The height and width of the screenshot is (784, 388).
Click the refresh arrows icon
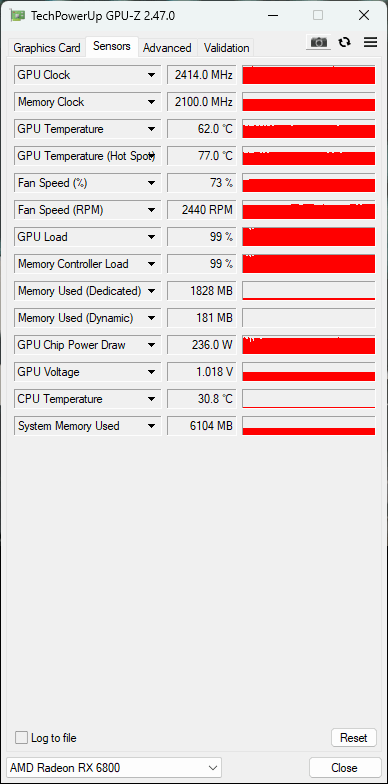[344, 42]
